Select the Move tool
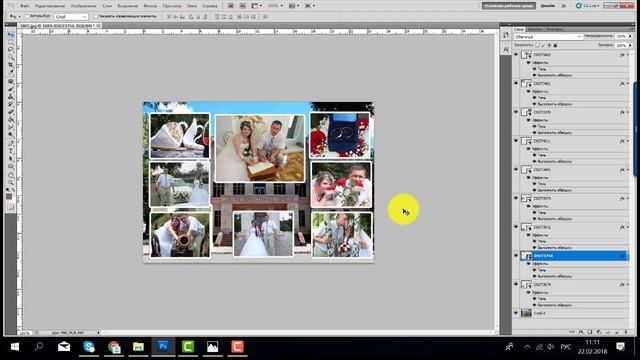Image resolution: width=640 pixels, height=360 pixels. pos(11,34)
